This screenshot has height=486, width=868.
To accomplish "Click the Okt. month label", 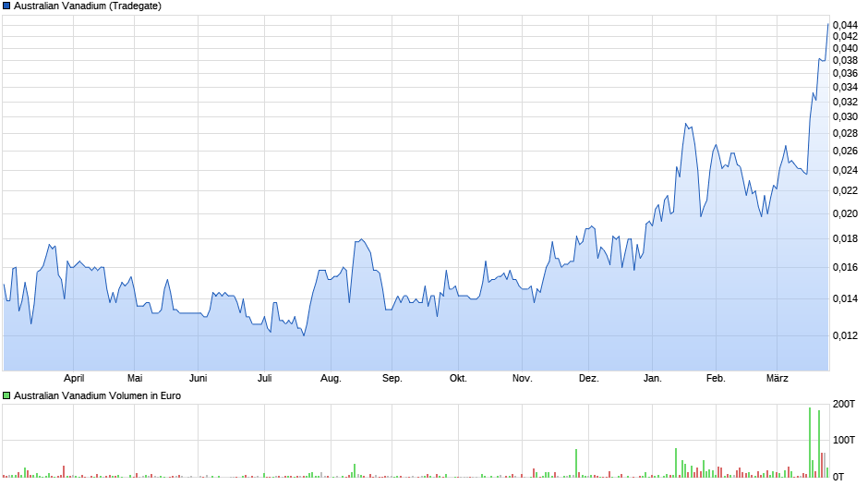I will click(x=458, y=378).
